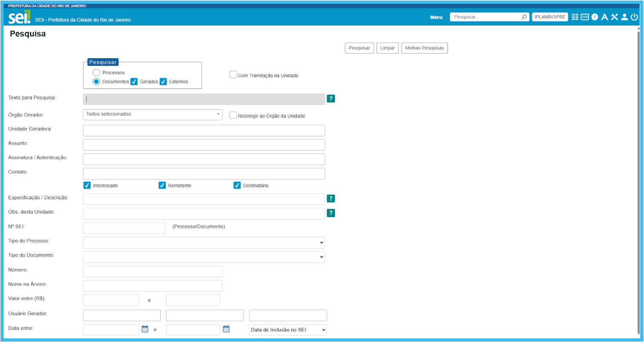Viewport: 644px width, 342px height.
Task: Click the Limpar button
Action: [x=387, y=48]
